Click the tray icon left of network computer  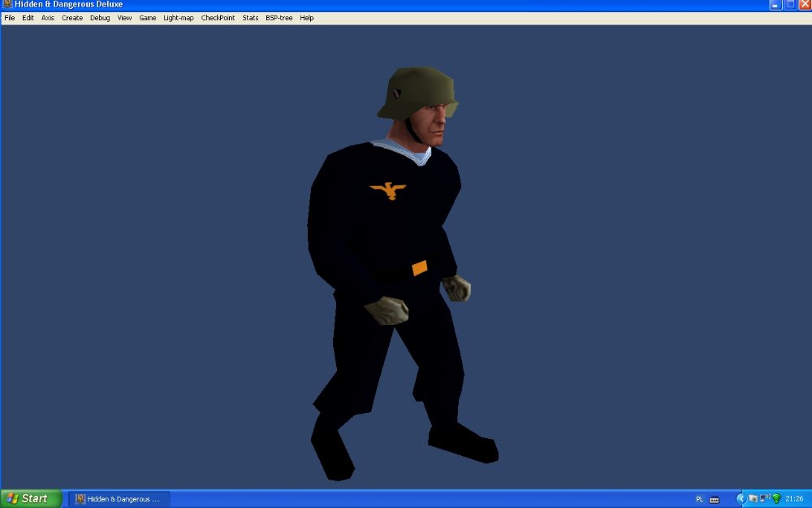[753, 499]
